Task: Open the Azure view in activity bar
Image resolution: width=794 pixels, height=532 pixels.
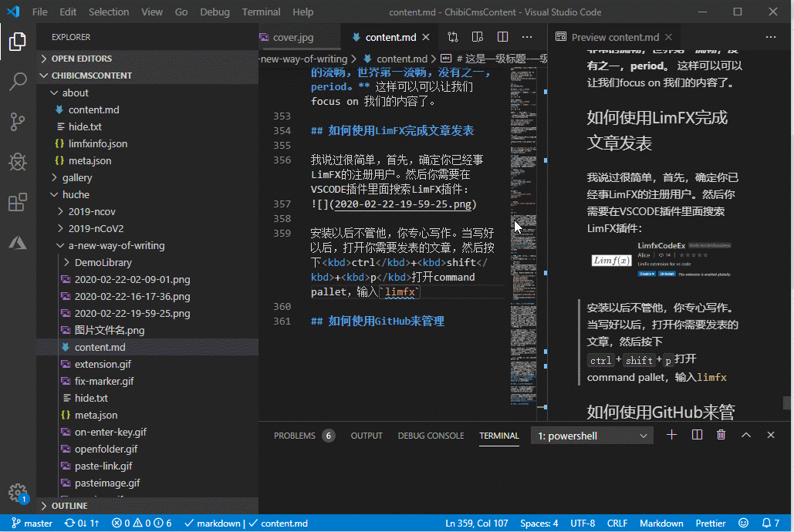Action: (x=18, y=242)
